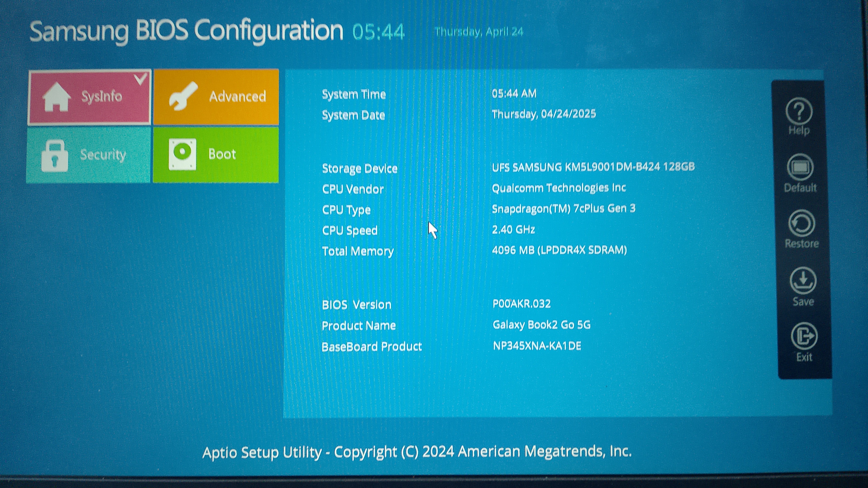Click the 2.40 GHz value
This screenshot has width=868, height=488.
514,230
